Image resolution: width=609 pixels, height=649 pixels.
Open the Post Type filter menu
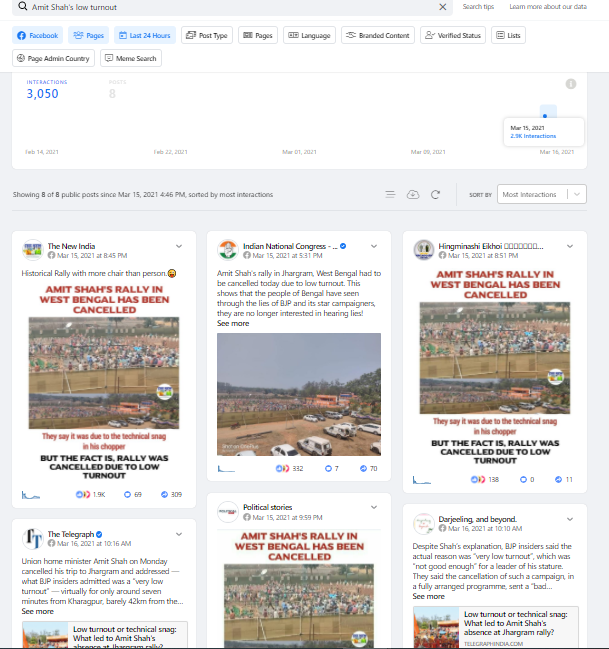(207, 35)
